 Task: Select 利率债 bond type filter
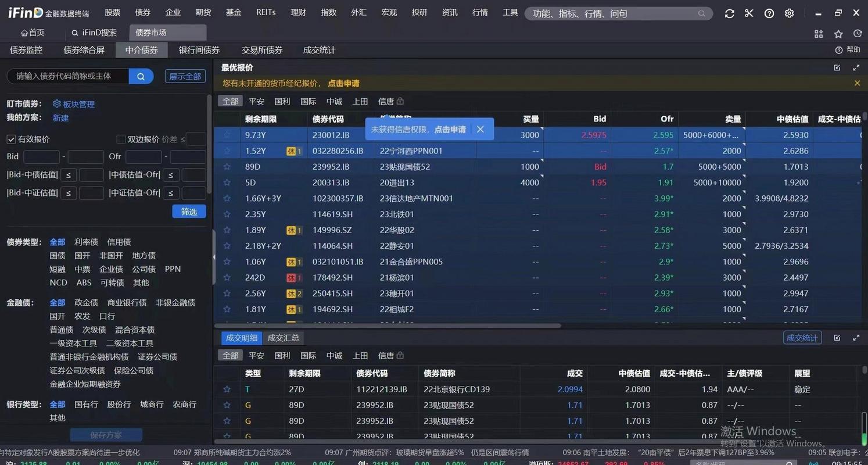[x=86, y=242]
